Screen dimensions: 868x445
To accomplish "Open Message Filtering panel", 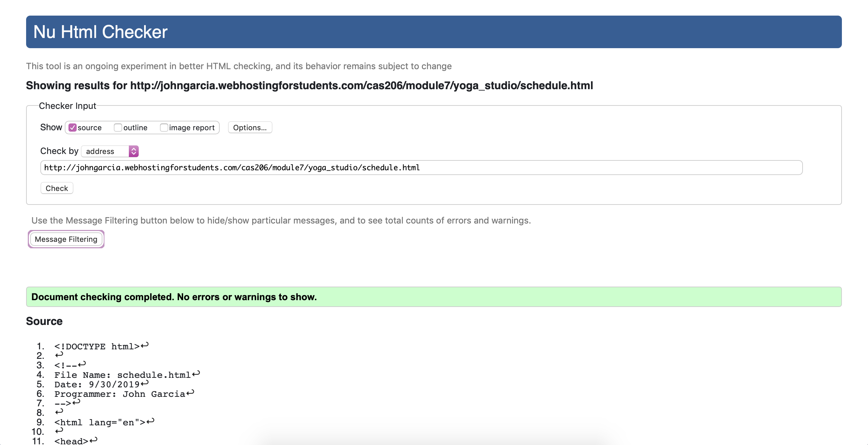I will (x=66, y=239).
